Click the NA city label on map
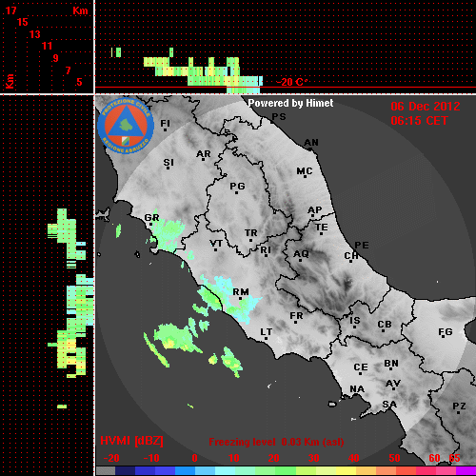This screenshot has width=476, height=476. [357, 389]
